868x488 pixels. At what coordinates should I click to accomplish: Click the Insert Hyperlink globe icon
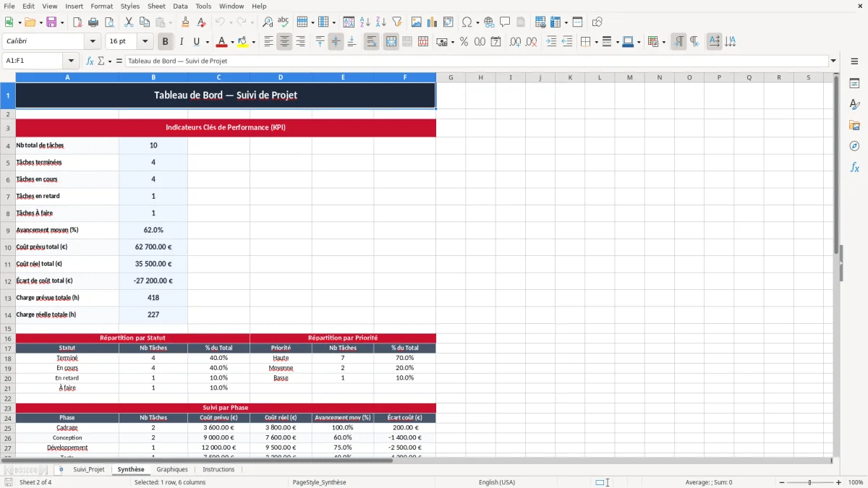(489, 22)
